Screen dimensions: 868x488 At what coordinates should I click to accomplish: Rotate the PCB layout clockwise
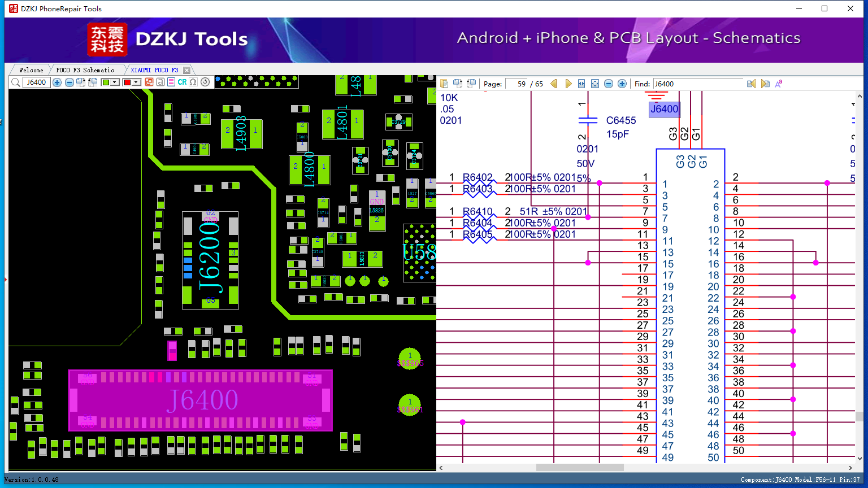click(x=81, y=82)
